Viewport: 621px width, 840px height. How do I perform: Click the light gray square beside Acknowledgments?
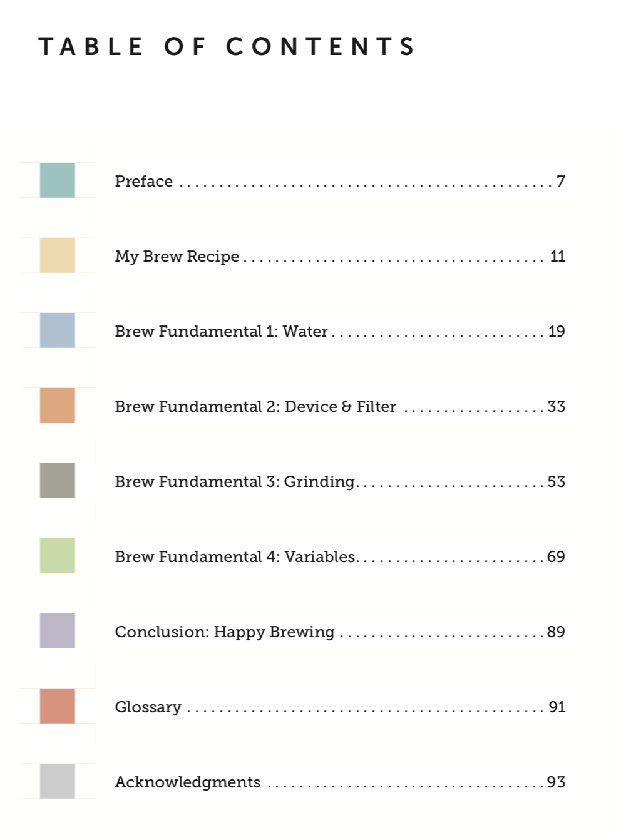58,781
